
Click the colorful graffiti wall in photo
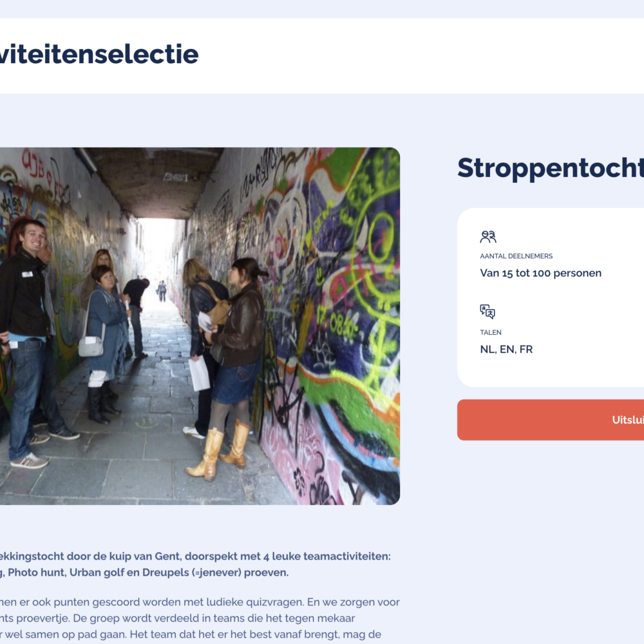point(335,290)
